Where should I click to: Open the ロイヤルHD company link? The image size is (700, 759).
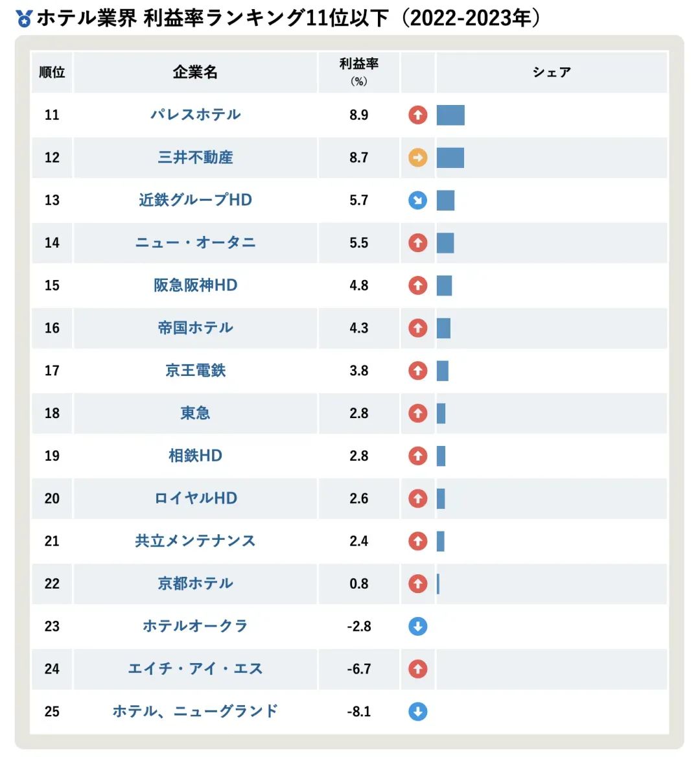tap(195, 498)
